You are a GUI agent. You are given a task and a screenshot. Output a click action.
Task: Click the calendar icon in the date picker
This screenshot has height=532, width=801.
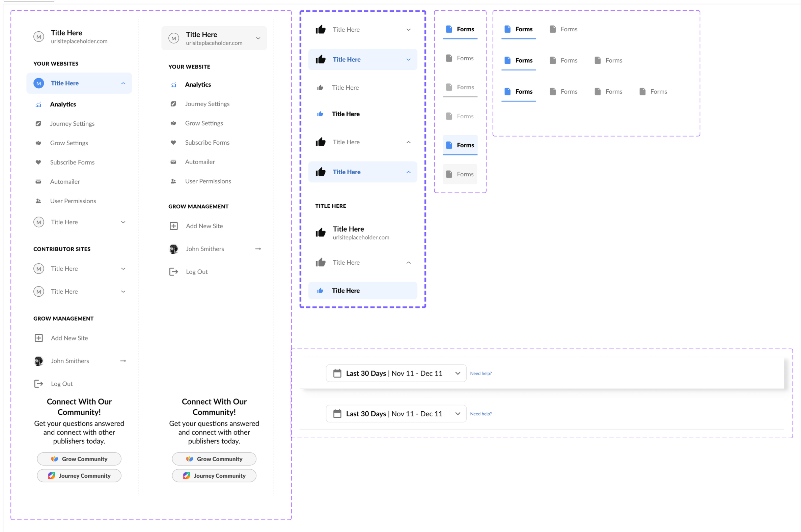point(337,373)
